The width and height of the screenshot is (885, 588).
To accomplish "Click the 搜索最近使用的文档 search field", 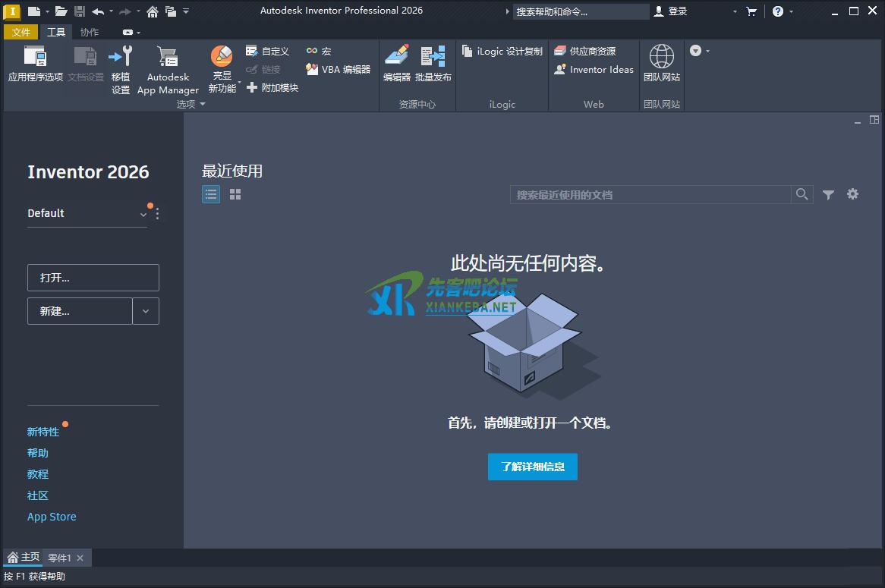I will [x=650, y=195].
